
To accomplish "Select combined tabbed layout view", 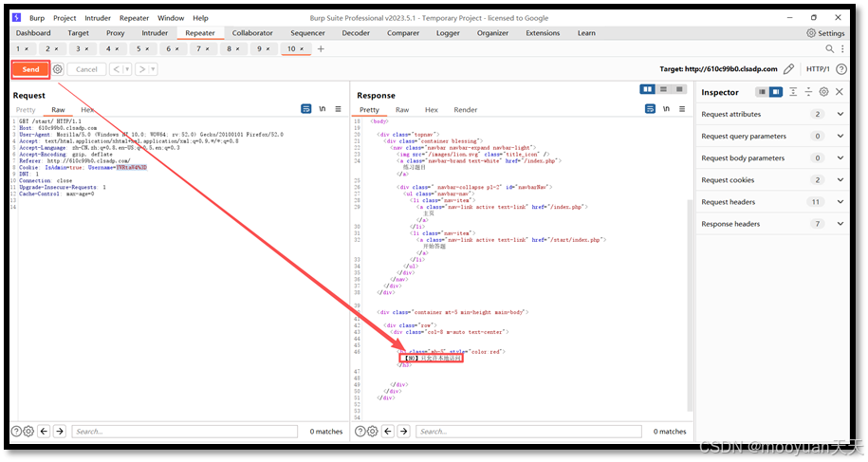I will pos(679,89).
